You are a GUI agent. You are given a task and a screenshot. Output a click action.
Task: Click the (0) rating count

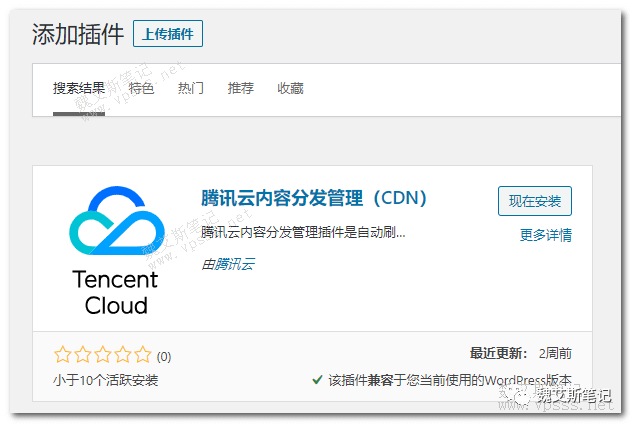point(164,356)
